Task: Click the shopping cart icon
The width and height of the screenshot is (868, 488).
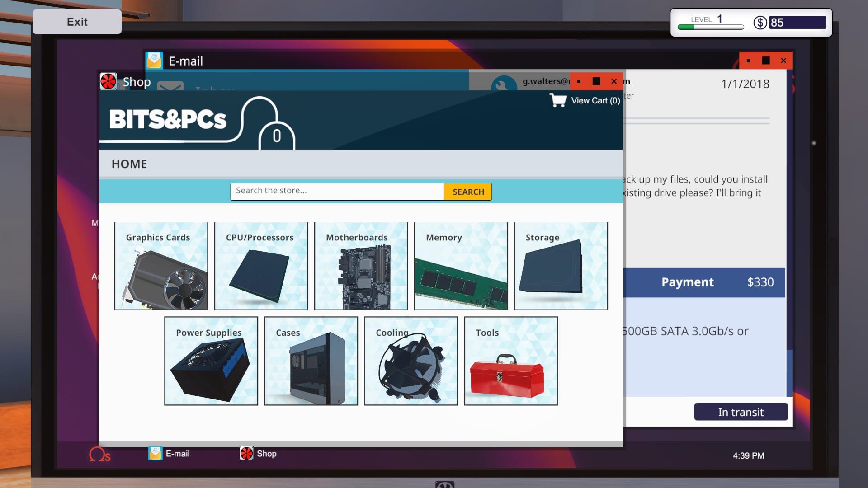Action: click(x=558, y=100)
